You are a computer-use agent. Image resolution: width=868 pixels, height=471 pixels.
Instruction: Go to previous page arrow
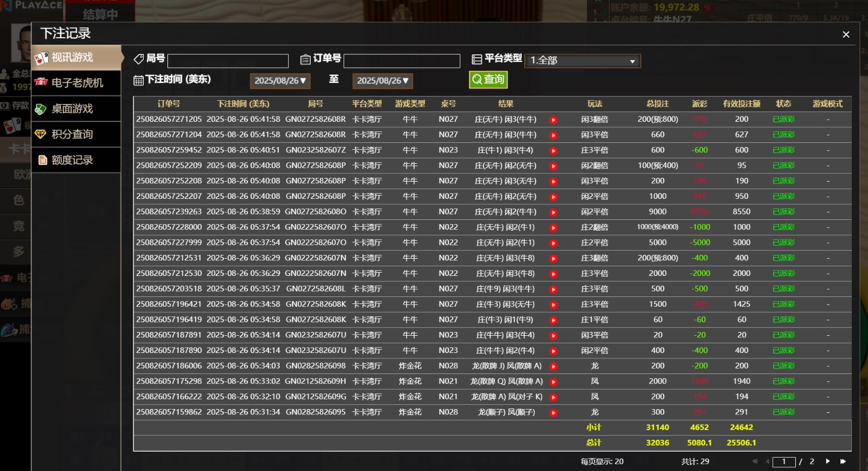(x=767, y=461)
